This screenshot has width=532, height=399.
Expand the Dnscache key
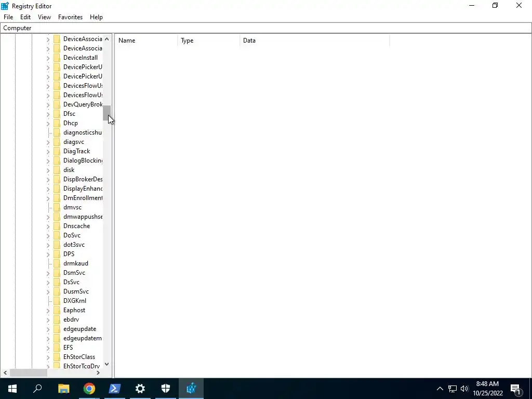coord(48,227)
